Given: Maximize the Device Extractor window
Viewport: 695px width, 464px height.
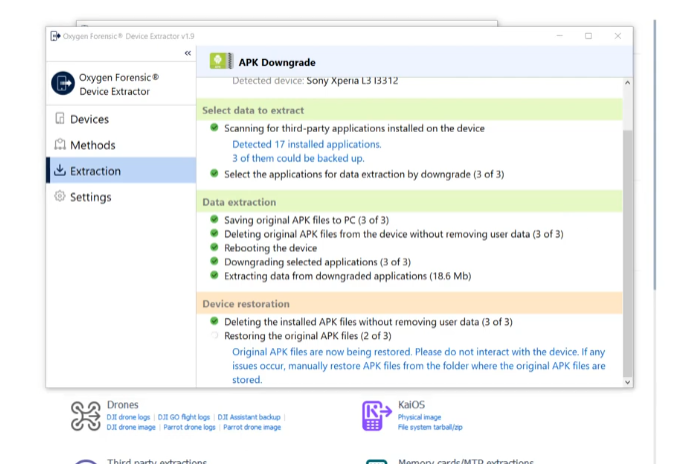Looking at the screenshot, I should [x=588, y=36].
